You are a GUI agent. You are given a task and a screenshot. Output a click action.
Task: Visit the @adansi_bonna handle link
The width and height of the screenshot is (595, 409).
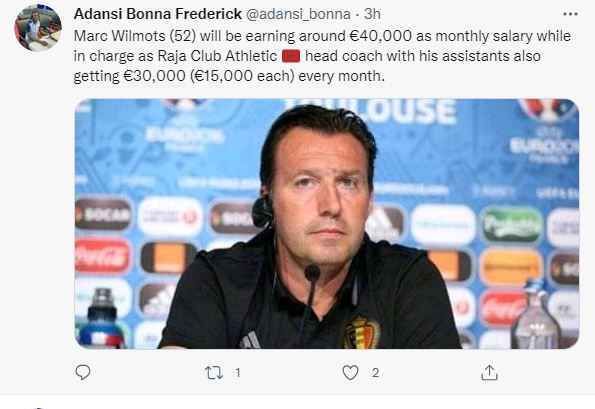click(x=298, y=14)
